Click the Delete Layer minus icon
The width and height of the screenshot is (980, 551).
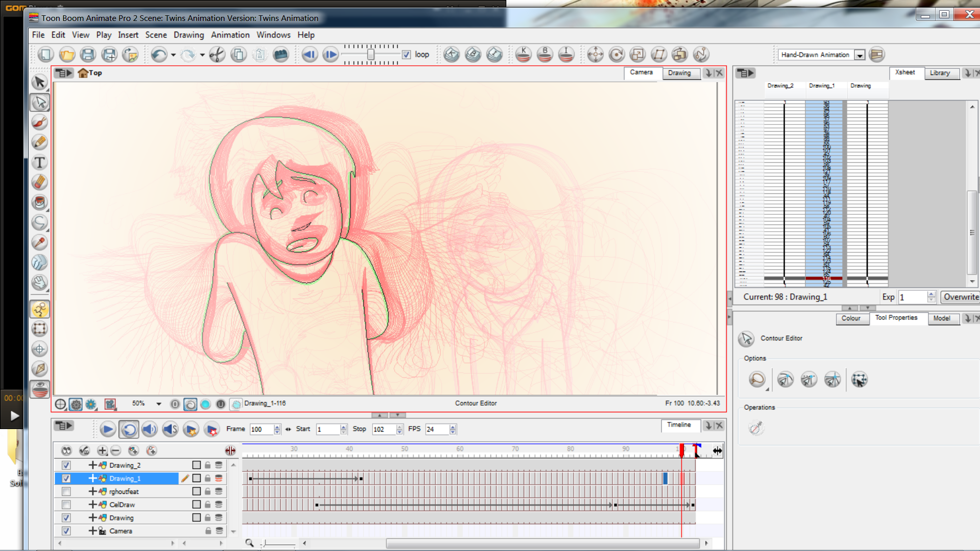pyautogui.click(x=116, y=450)
